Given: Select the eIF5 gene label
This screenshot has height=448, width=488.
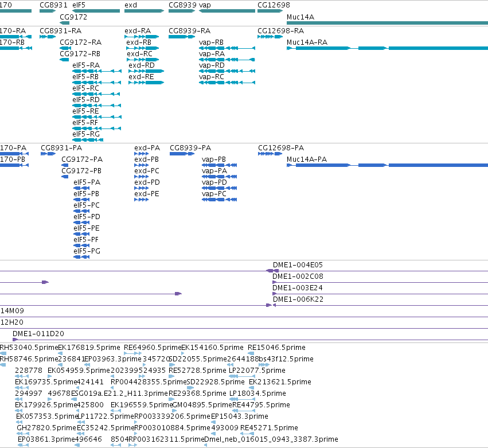Looking at the screenshot, I should point(79,5).
